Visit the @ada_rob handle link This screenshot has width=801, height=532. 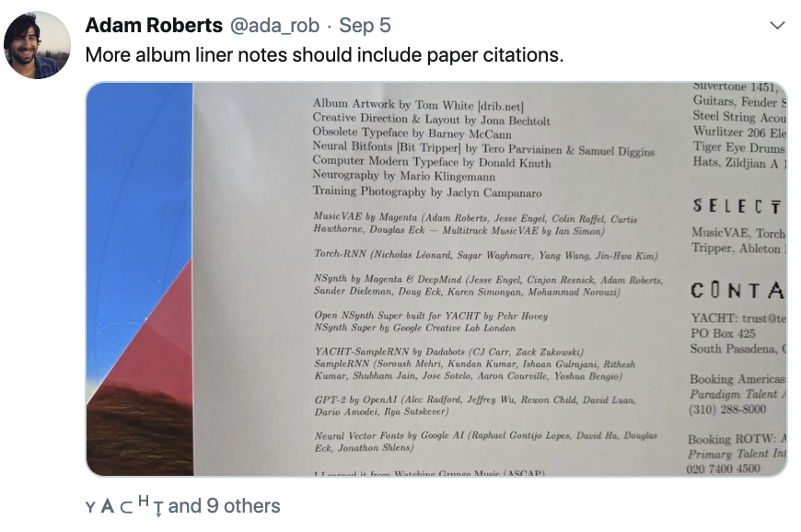278,26
